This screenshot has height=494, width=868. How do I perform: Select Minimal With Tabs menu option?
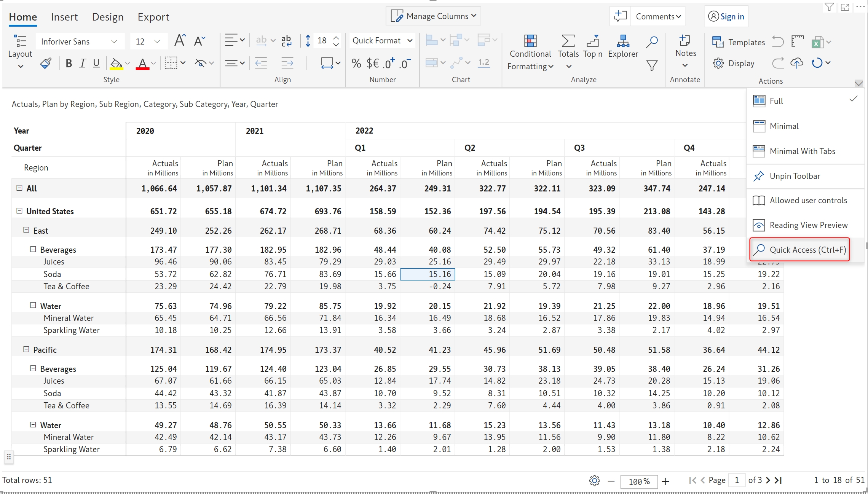point(802,151)
